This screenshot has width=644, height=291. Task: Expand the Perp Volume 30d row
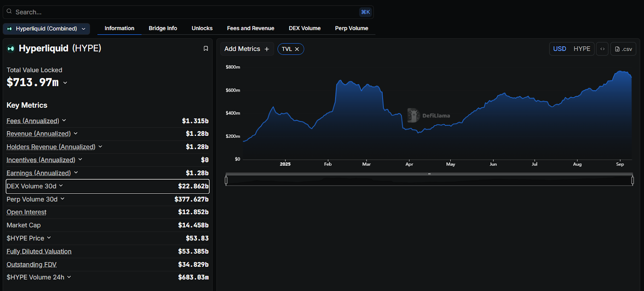tap(62, 199)
